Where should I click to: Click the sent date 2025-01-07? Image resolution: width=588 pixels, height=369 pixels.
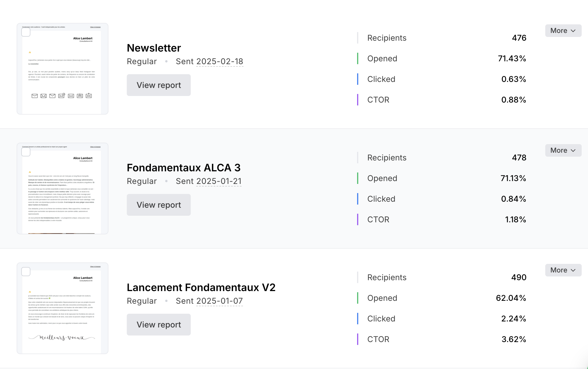[219, 301]
